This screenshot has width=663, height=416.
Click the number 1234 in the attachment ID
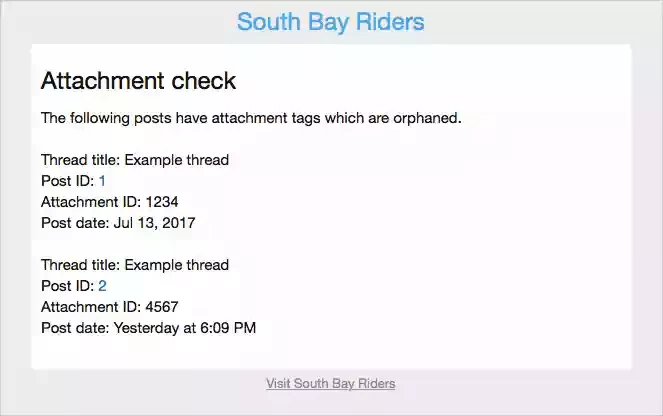(x=162, y=202)
